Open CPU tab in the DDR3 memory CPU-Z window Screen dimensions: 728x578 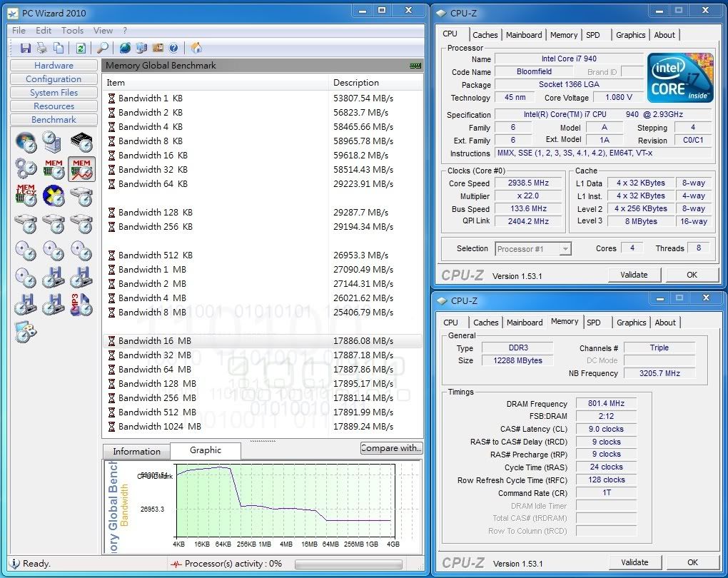(x=450, y=323)
